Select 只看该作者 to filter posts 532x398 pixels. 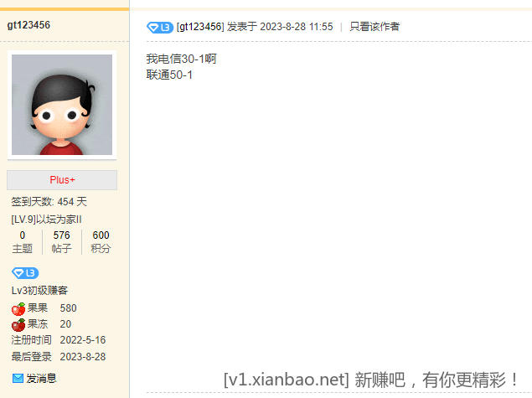click(374, 27)
